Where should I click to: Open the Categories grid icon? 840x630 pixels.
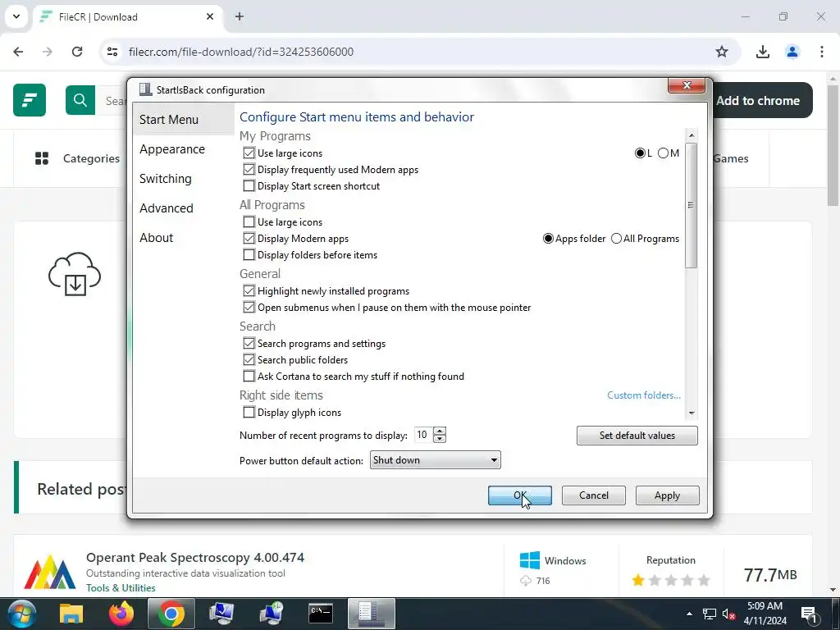[42, 158]
